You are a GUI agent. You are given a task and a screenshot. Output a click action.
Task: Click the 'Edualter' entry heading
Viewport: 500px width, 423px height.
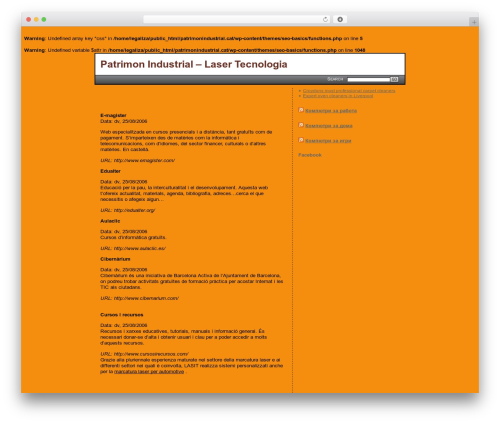tap(110, 171)
